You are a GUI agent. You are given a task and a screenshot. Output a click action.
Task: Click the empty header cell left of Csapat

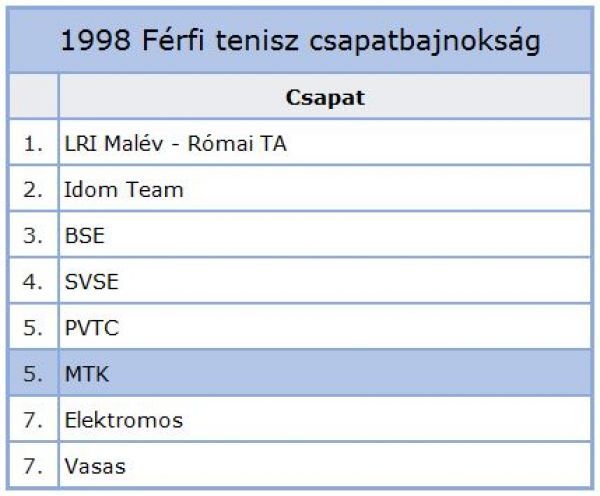[34, 96]
